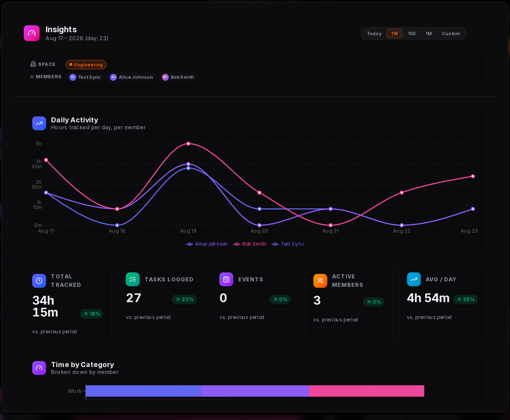Toggle Bob Smith legend series
Image resolution: width=510 pixels, height=420 pixels.
tap(250, 244)
